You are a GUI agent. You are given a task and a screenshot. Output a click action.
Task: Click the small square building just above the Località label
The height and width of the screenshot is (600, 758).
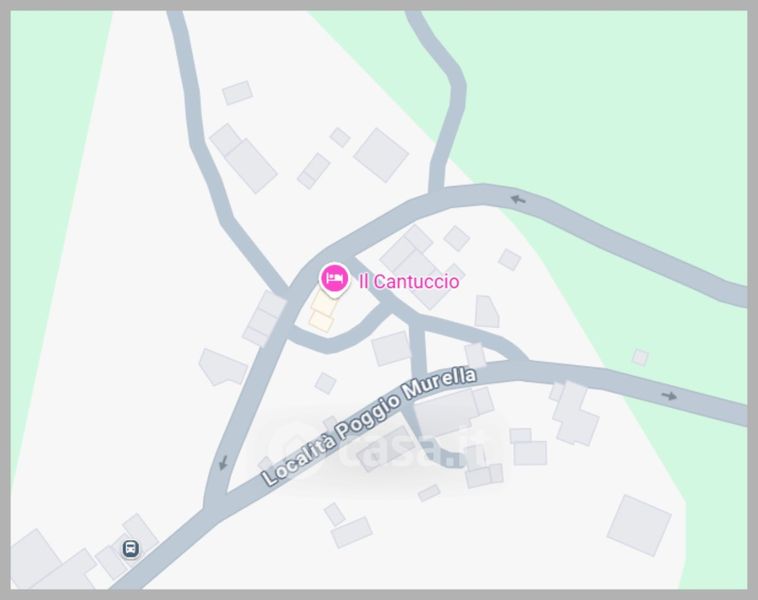point(325,383)
